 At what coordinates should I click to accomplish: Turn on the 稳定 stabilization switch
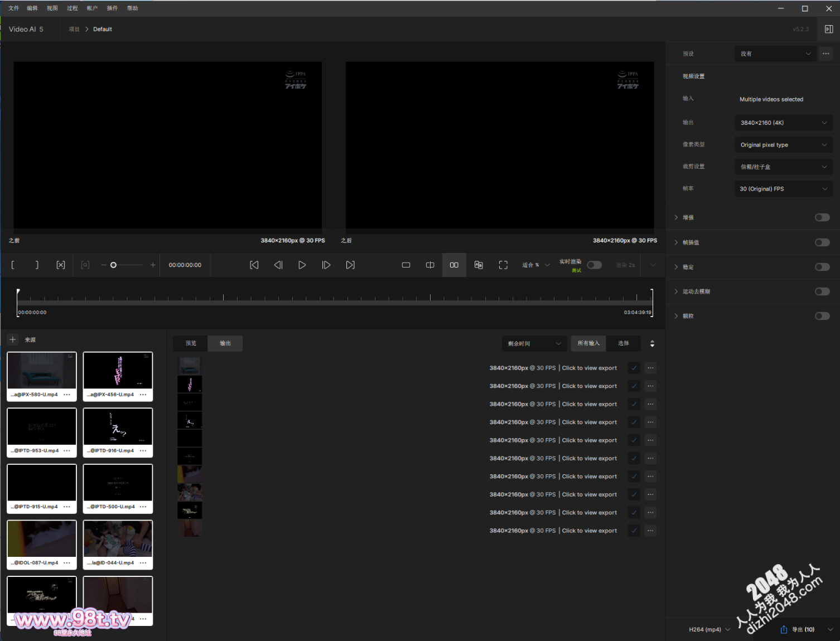(x=822, y=267)
